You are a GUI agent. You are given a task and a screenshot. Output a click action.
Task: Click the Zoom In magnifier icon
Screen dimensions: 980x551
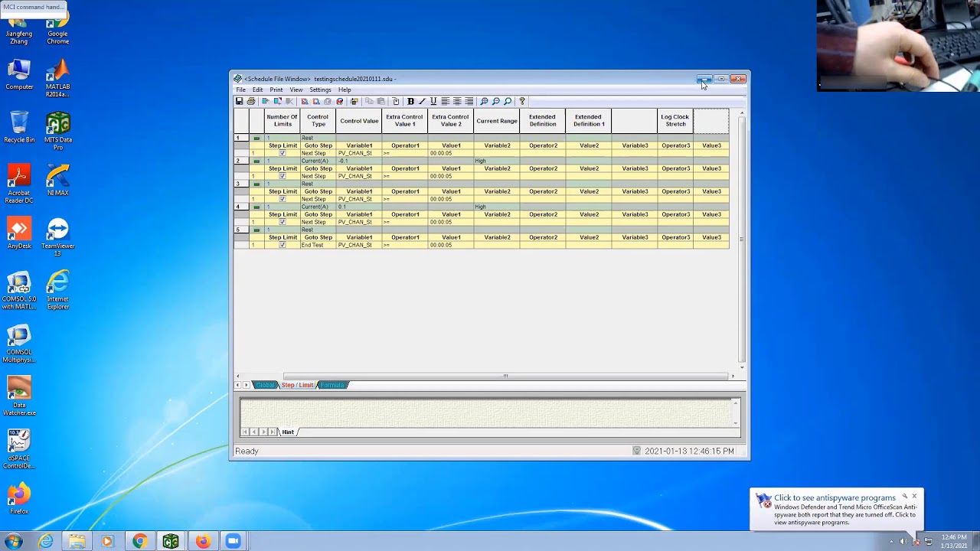click(484, 101)
